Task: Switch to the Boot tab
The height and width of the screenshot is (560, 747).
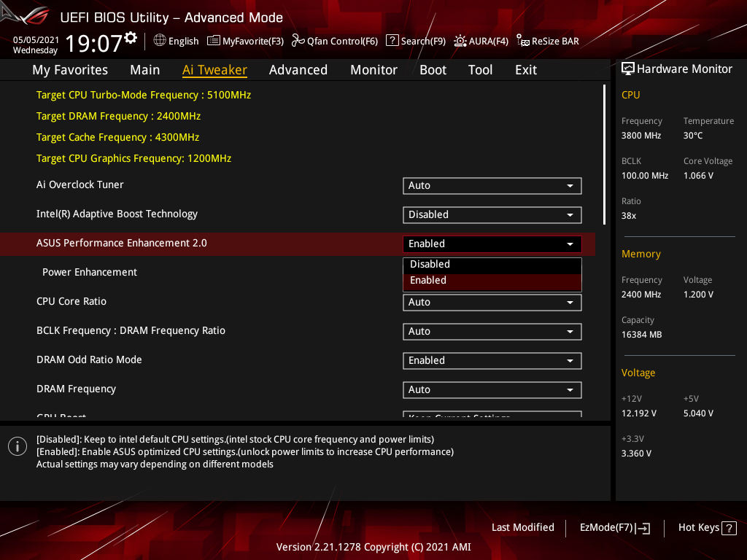Action: pos(433,70)
